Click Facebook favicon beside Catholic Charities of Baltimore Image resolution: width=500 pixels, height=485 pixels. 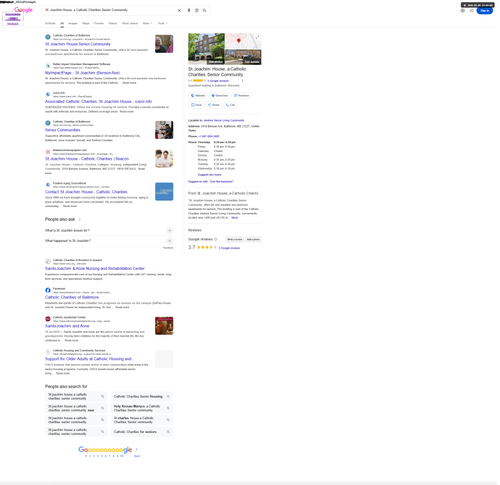[x=48, y=290]
